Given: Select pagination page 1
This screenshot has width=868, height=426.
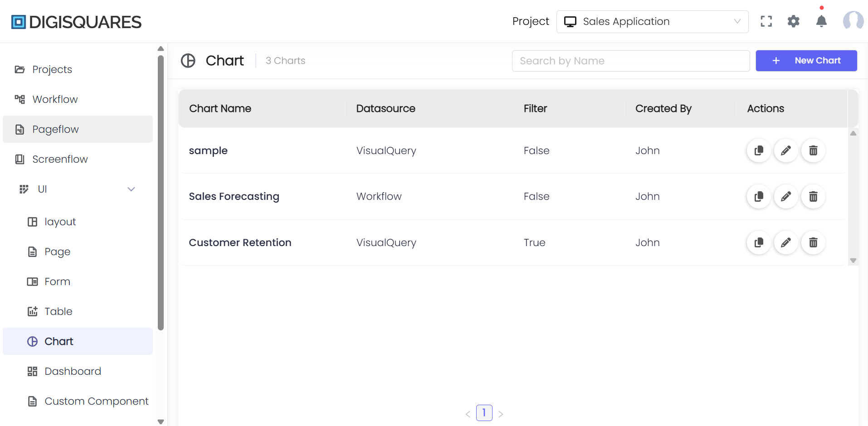Looking at the screenshot, I should point(484,413).
